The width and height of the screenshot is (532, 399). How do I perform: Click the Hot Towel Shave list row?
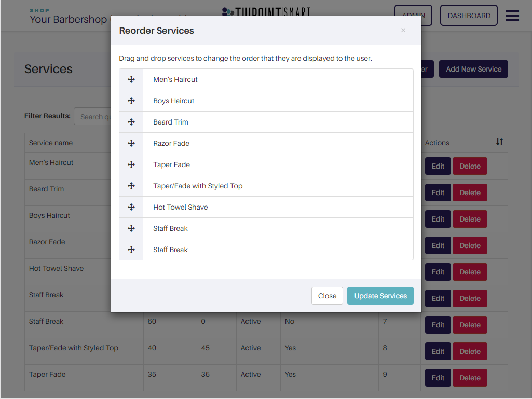[x=266, y=208]
